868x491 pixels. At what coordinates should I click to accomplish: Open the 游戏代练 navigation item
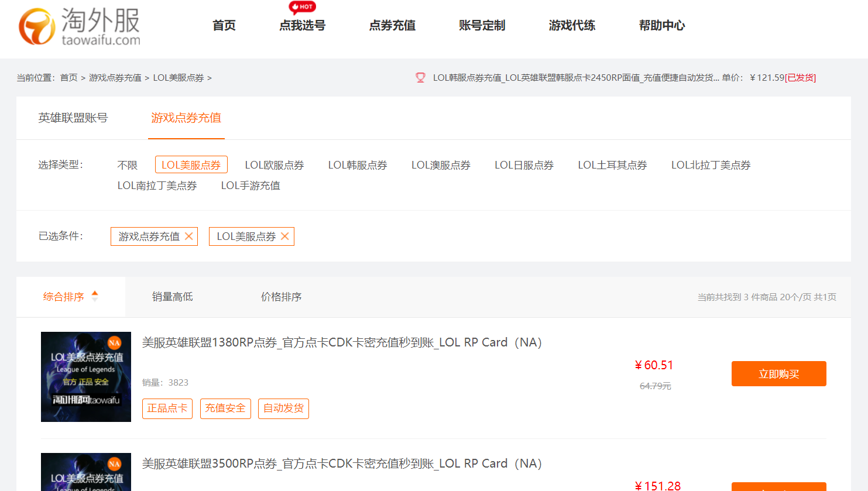572,25
